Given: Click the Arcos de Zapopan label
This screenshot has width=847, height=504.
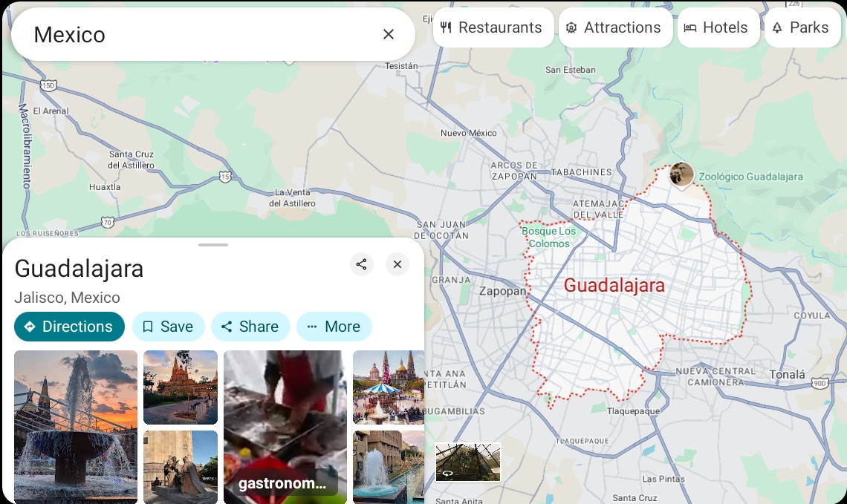Looking at the screenshot, I should pos(514,171).
